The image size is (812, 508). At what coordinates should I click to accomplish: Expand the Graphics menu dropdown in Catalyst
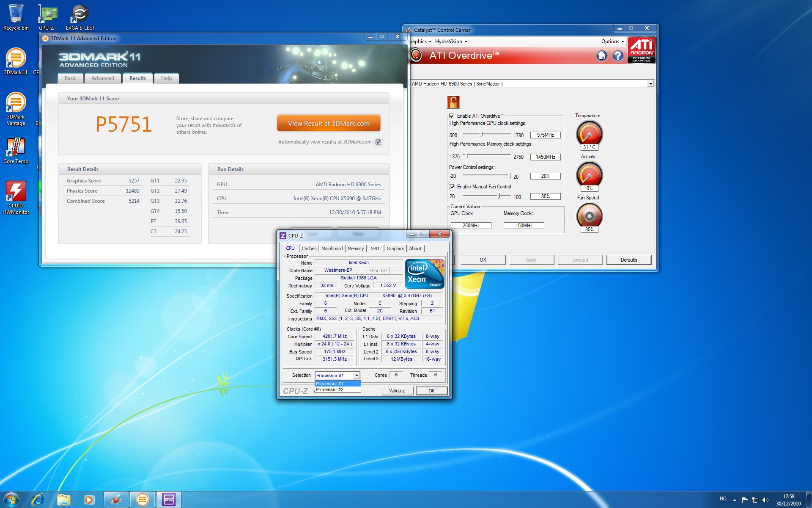[x=421, y=41]
